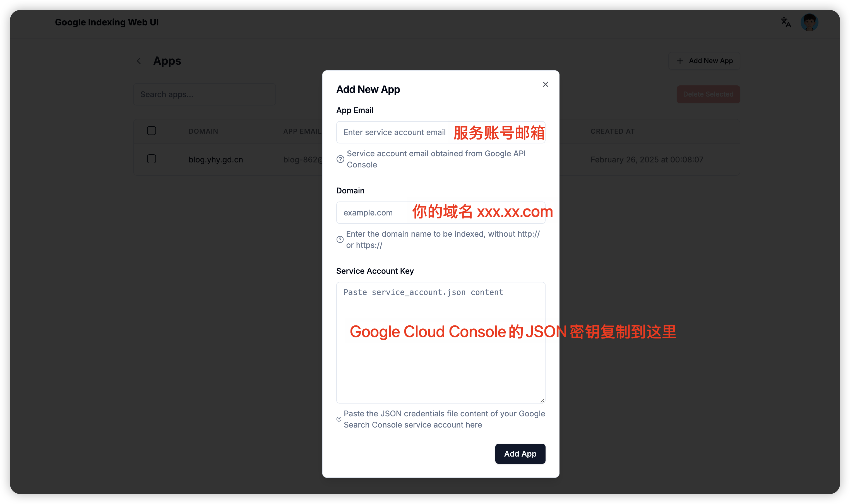Submit with the Add App button

(x=520, y=453)
